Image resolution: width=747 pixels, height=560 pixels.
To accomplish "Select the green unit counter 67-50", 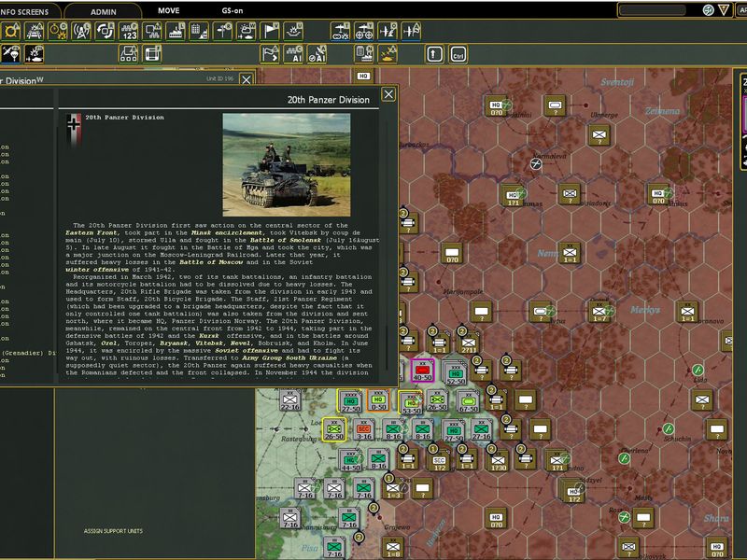I will [x=468, y=401].
